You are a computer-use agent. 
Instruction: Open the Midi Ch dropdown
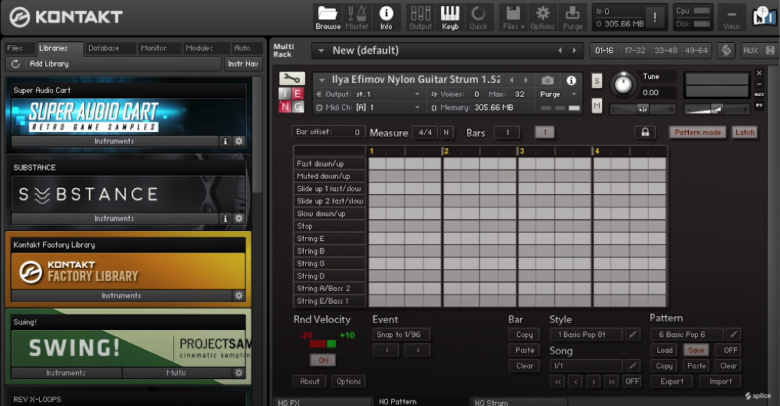click(x=369, y=107)
